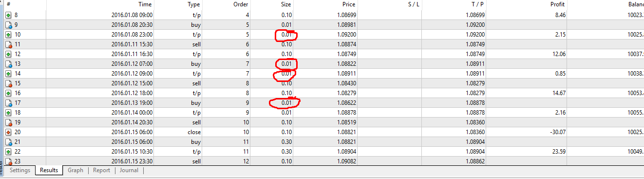The width and height of the screenshot is (644, 179).
Task: Click profit value 12.06
Action: [x=559, y=54]
